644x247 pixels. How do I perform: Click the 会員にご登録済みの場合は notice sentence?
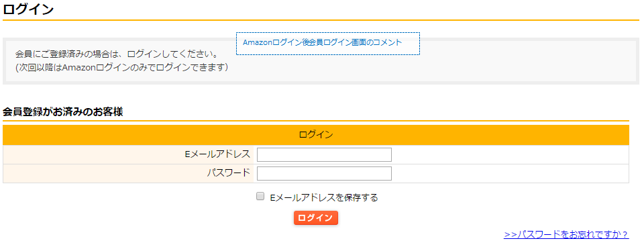click(116, 54)
